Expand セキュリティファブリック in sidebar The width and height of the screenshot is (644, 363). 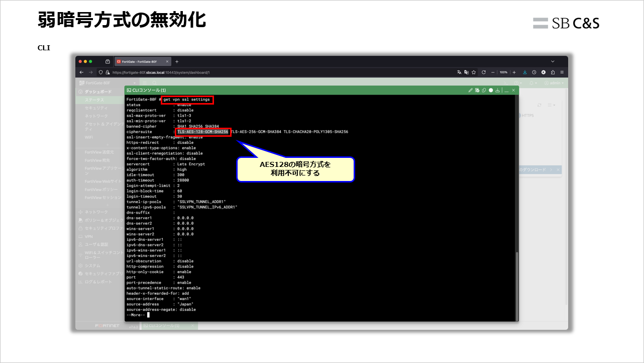(x=99, y=274)
